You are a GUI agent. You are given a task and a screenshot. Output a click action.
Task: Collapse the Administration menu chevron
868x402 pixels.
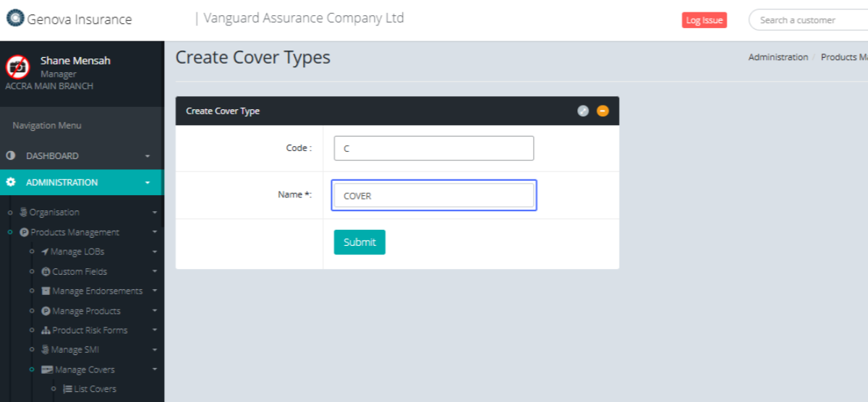148,183
